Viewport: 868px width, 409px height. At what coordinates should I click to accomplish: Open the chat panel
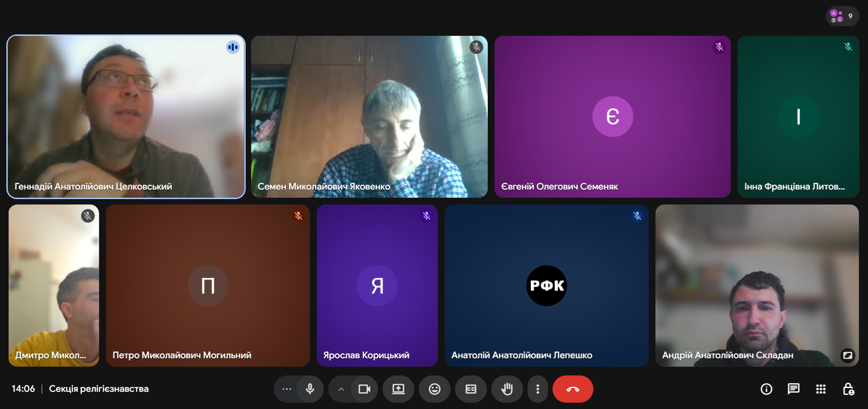click(794, 389)
